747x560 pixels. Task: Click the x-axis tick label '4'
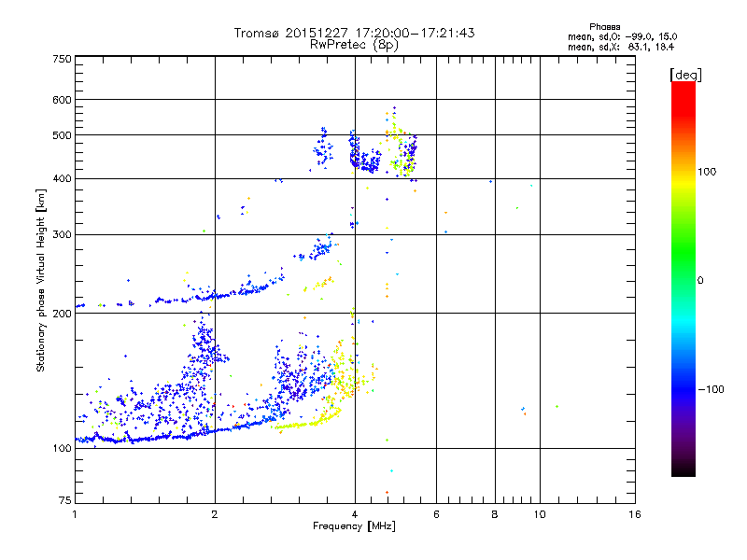355,514
